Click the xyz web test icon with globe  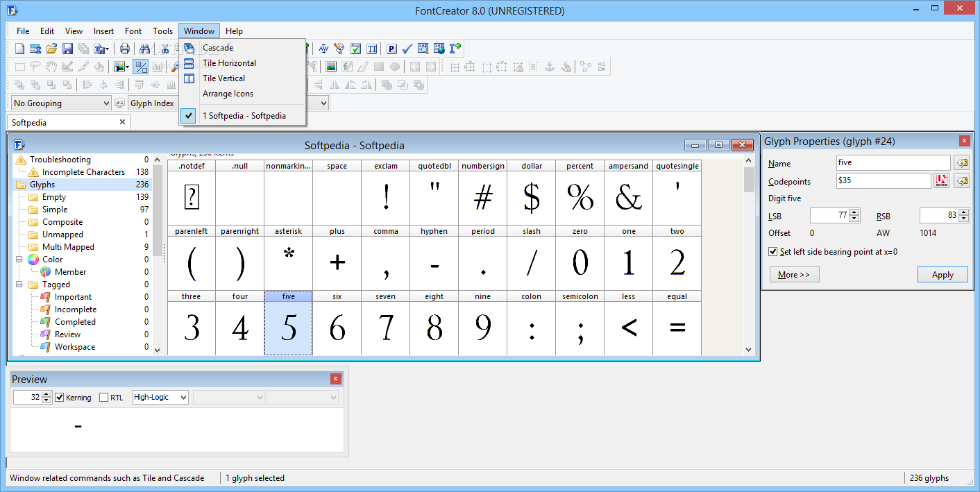tap(439, 49)
